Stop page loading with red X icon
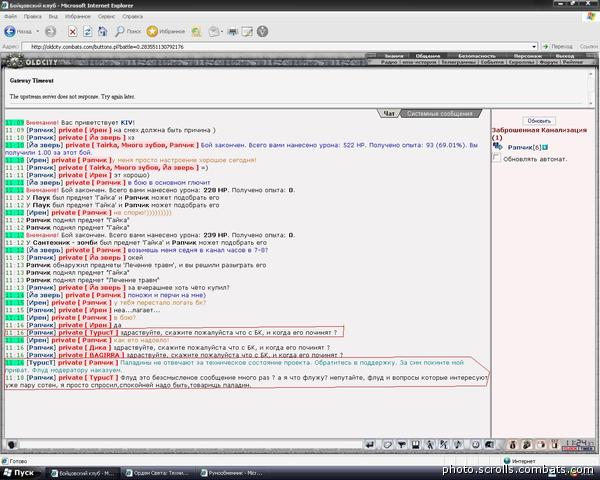 click(x=72, y=32)
